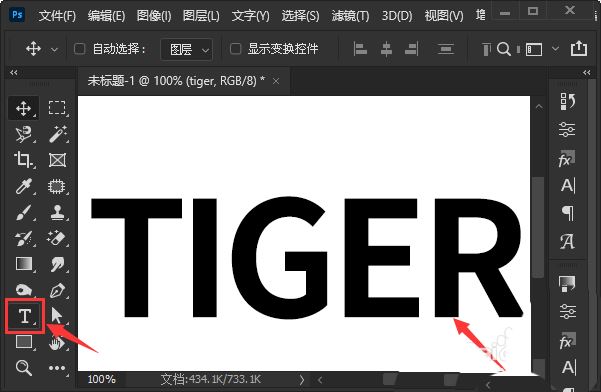Open the 文件(F) menu

57,16
